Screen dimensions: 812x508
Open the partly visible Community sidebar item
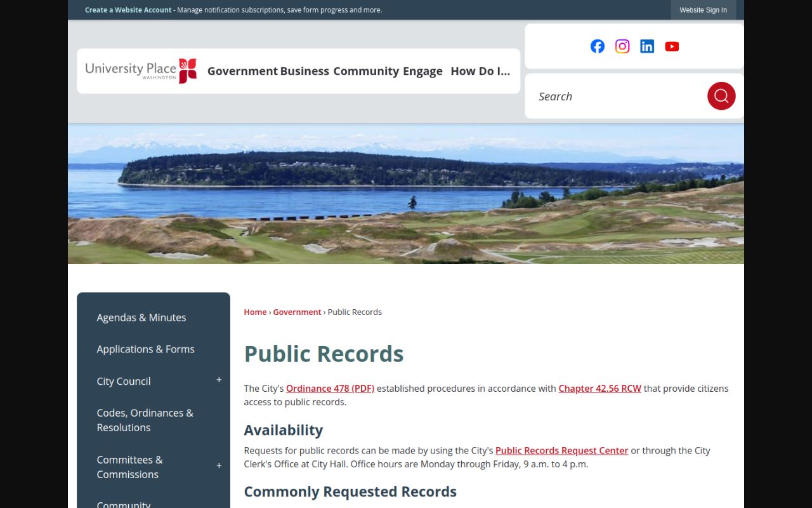(x=124, y=504)
